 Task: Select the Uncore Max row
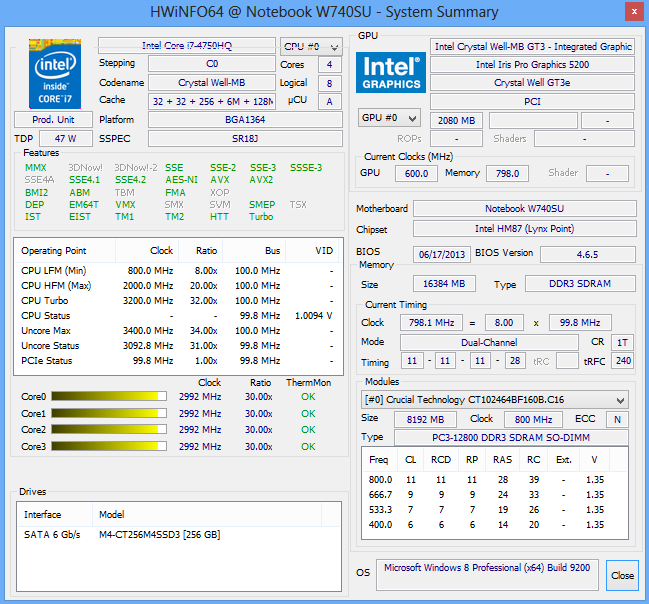click(x=178, y=331)
